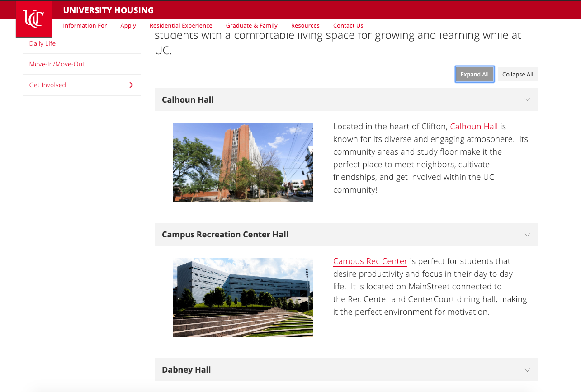
Task: Click the UC logo in the header
Action: (x=34, y=19)
